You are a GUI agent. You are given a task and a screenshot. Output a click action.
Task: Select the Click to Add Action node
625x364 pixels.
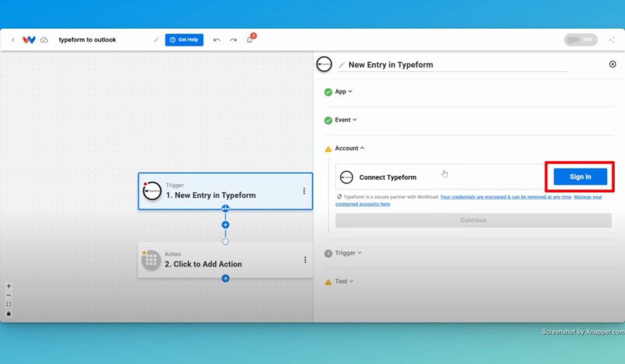(x=225, y=260)
